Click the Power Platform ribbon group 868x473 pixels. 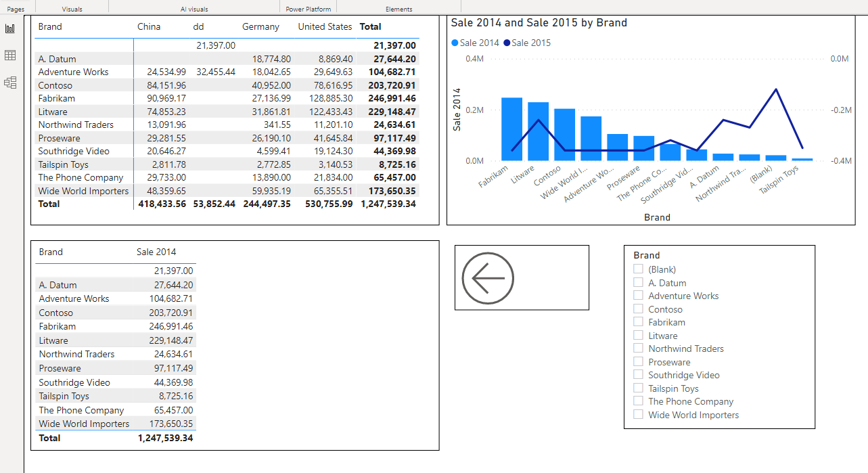click(309, 9)
